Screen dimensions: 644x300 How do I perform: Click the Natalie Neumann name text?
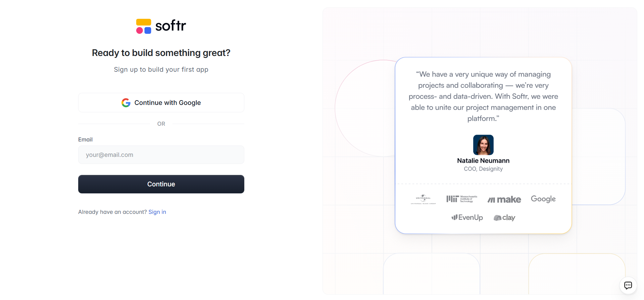(483, 161)
